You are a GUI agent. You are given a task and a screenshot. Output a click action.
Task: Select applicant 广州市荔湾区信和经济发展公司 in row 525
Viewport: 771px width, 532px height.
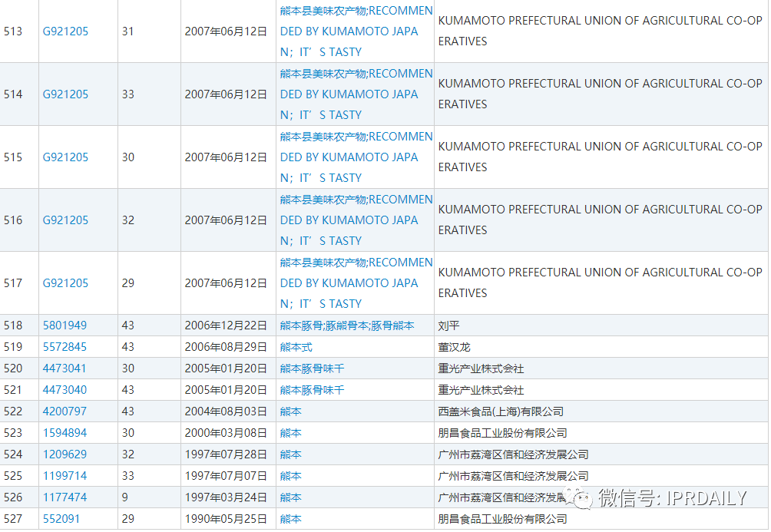pos(513,476)
